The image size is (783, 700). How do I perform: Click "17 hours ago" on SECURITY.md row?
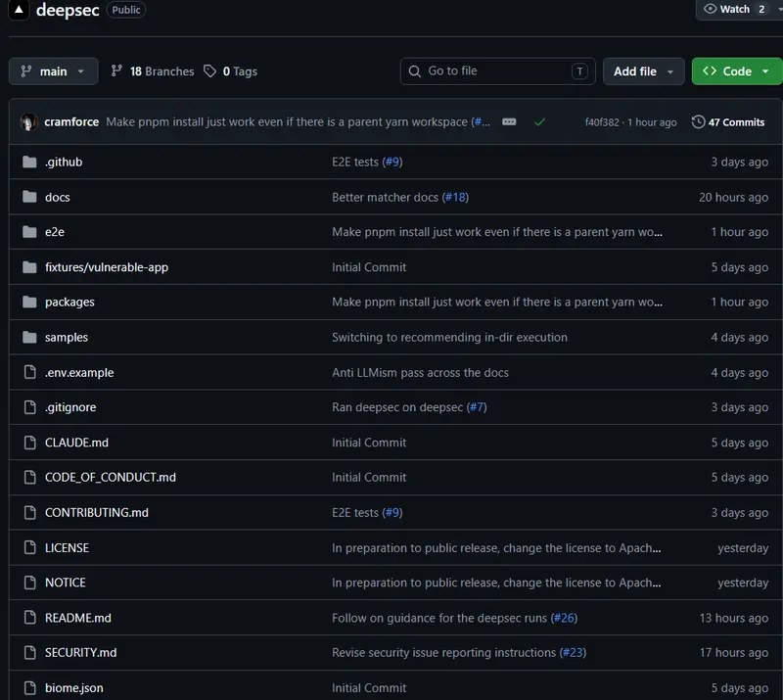click(733, 653)
